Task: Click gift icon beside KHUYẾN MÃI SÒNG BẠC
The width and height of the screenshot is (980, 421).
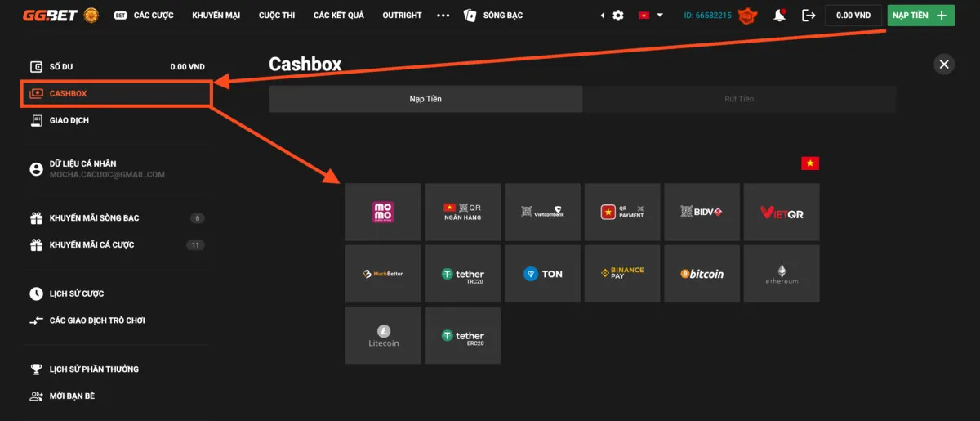Action: pyautogui.click(x=36, y=218)
